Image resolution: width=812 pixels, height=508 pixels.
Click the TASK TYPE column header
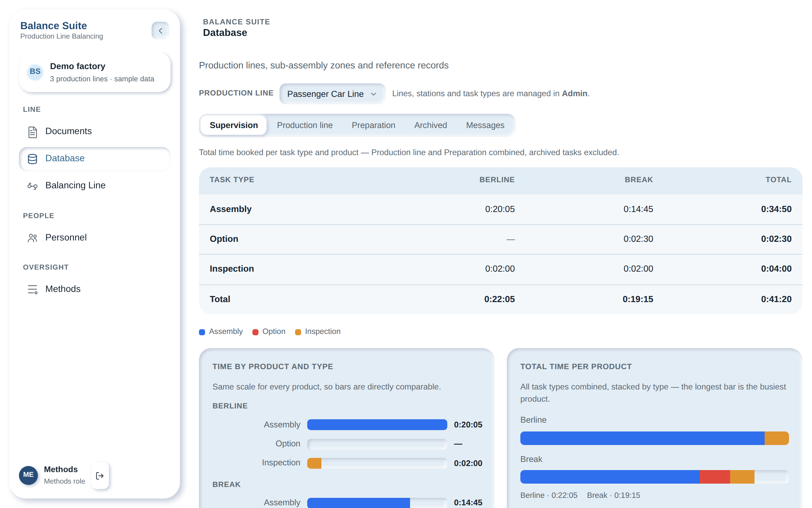[232, 180]
